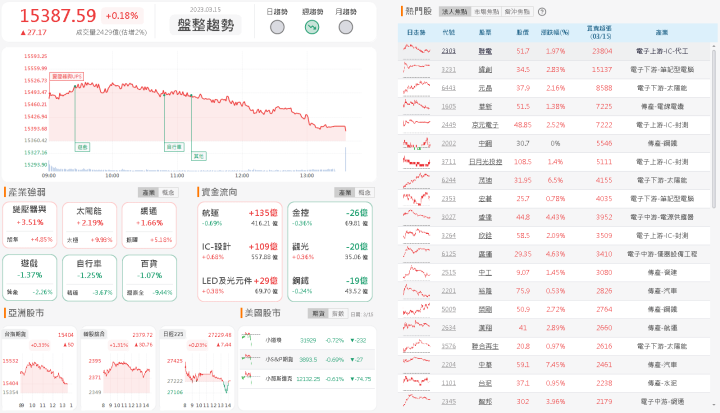Switch to the 法人焦點 tab
The width and height of the screenshot is (720, 413).
click(455, 11)
